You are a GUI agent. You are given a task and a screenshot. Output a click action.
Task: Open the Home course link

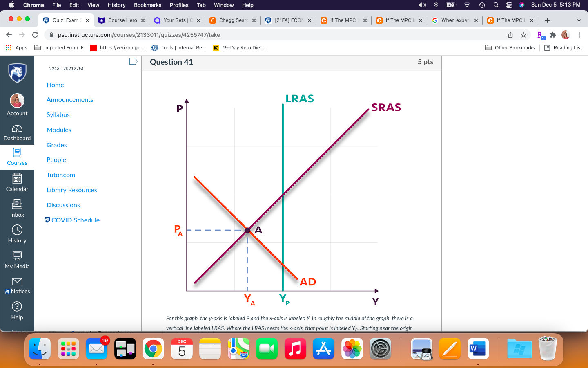(55, 85)
